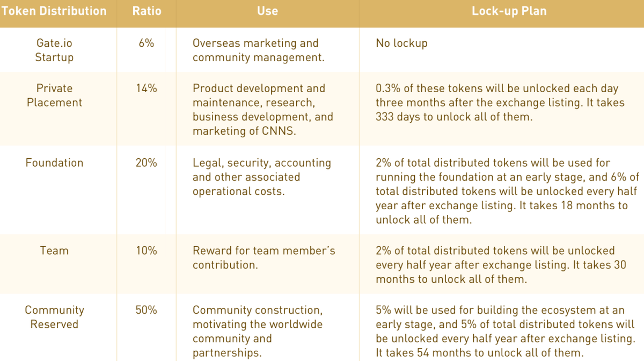Click the Reward for team member's contribution text
This screenshot has height=361, width=644.
tap(264, 257)
